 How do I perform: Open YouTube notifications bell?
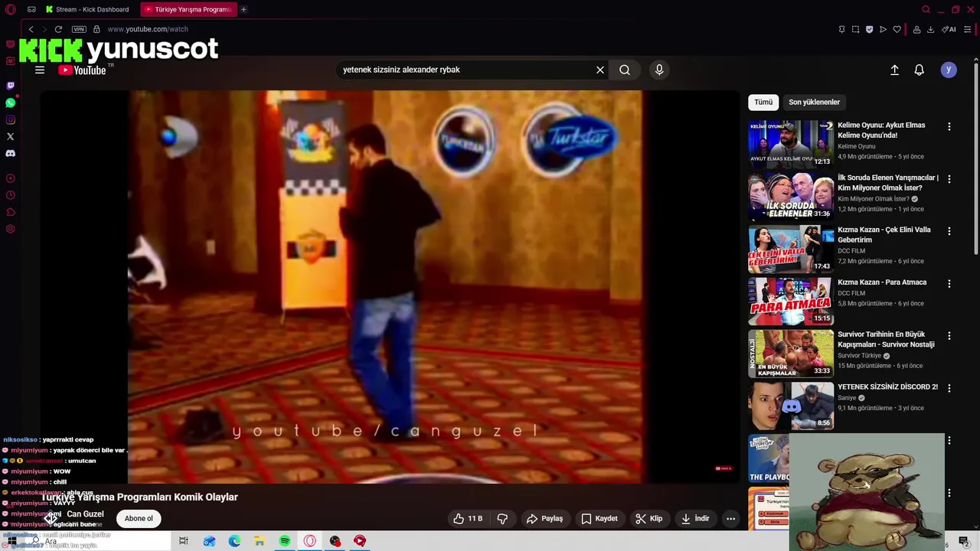920,70
